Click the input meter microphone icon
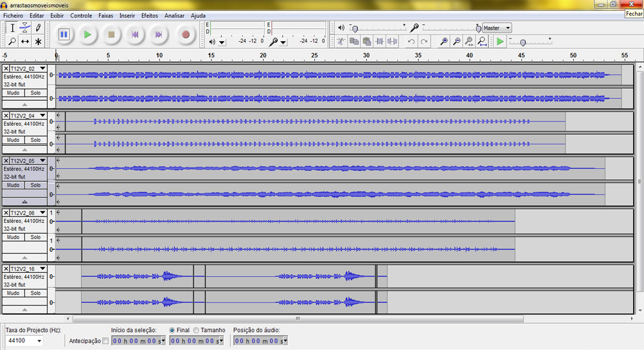This screenshot has height=350, width=644. [273, 42]
